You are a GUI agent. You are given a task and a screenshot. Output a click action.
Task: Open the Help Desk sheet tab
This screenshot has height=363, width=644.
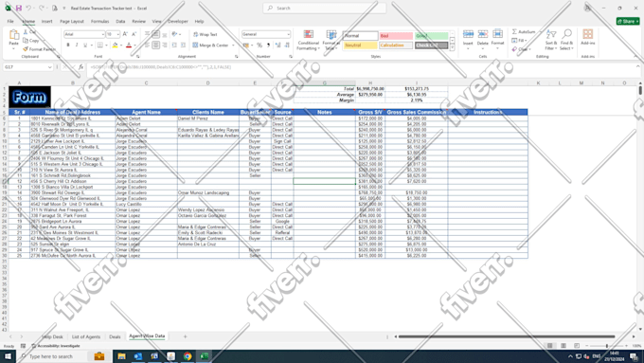(x=52, y=336)
